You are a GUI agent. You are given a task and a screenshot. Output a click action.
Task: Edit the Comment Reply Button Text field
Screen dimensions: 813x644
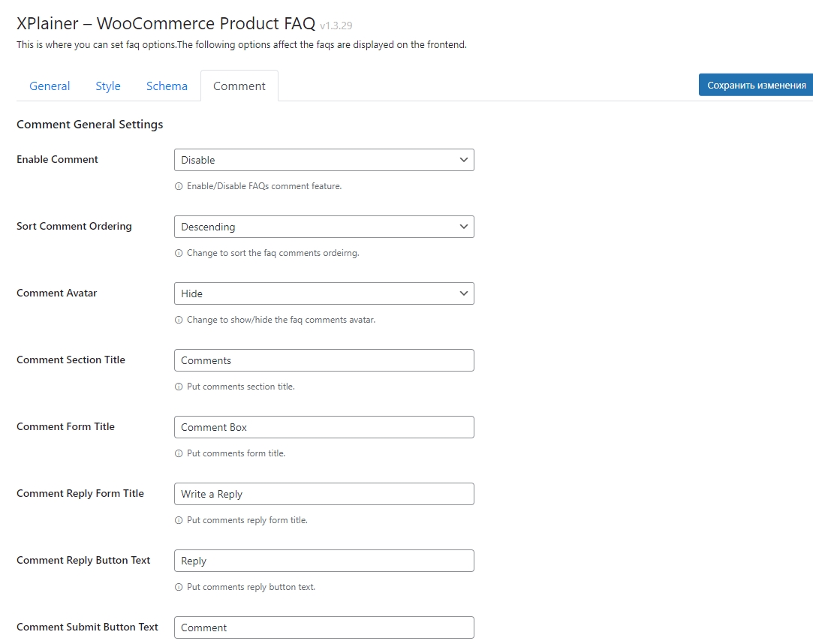click(324, 561)
